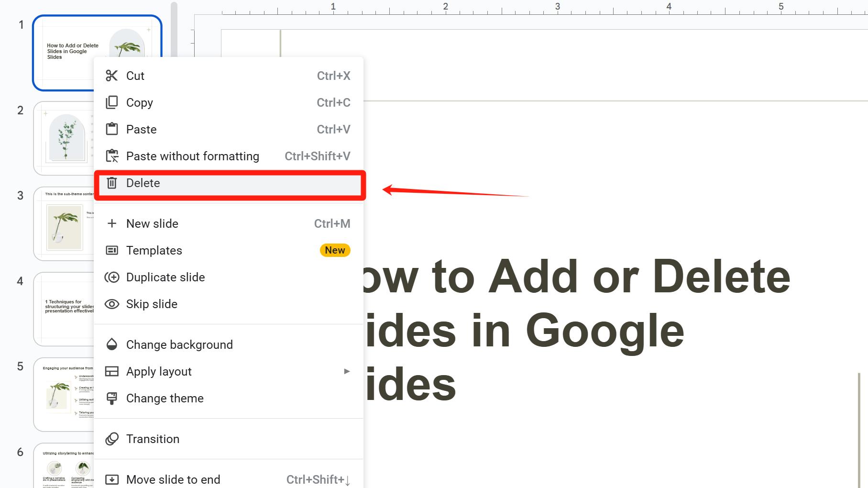Click the Paste clipboard icon
Screen dimensions: 868x488
click(x=111, y=129)
